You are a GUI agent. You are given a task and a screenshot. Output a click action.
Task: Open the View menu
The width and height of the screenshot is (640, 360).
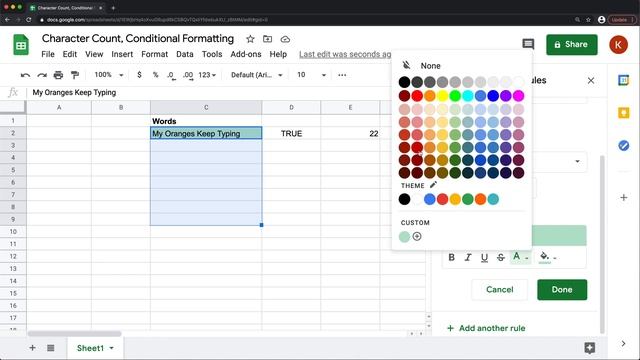click(94, 54)
